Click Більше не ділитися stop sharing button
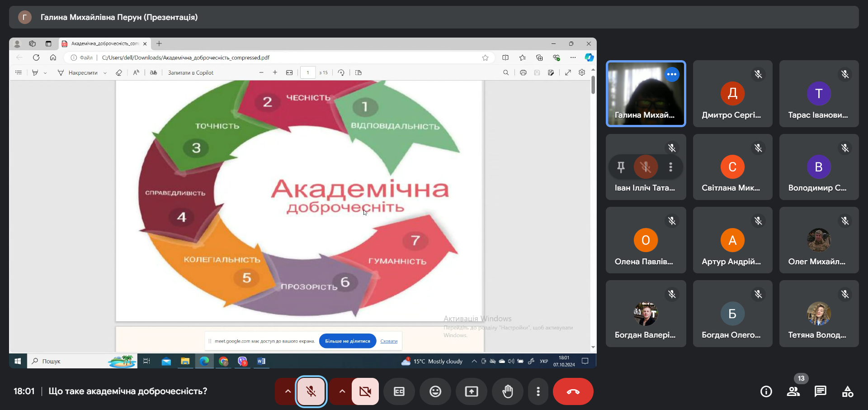868x410 pixels. [347, 341]
